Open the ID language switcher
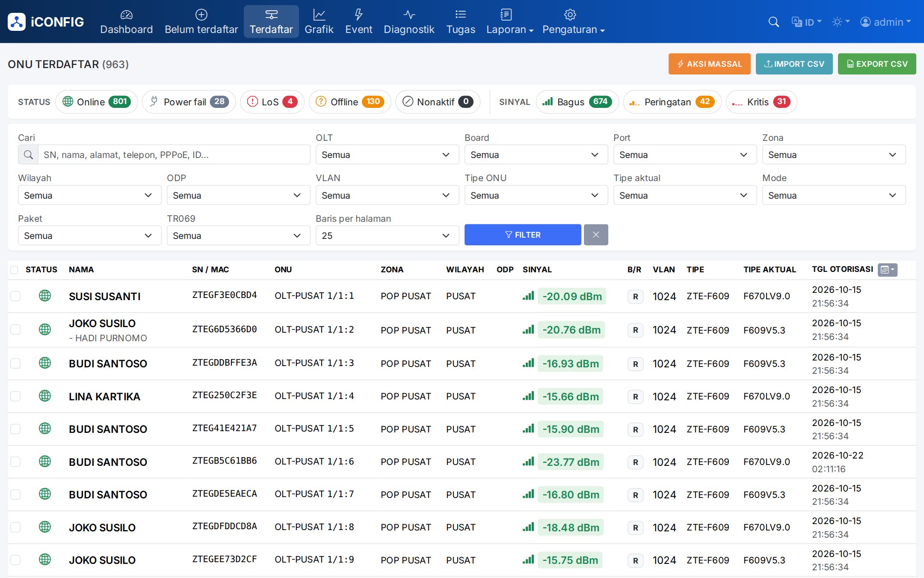This screenshot has height=578, width=924. click(x=806, y=22)
